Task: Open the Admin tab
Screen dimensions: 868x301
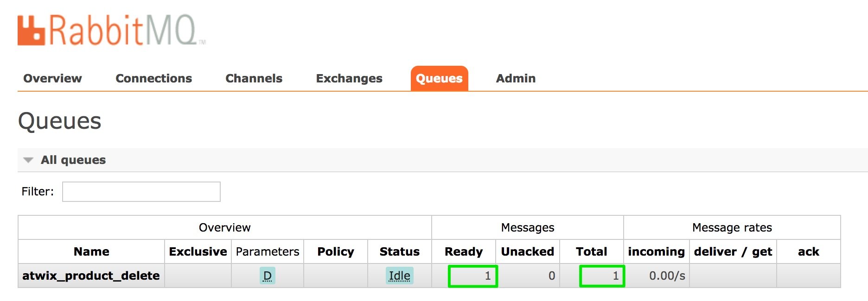Action: point(516,78)
